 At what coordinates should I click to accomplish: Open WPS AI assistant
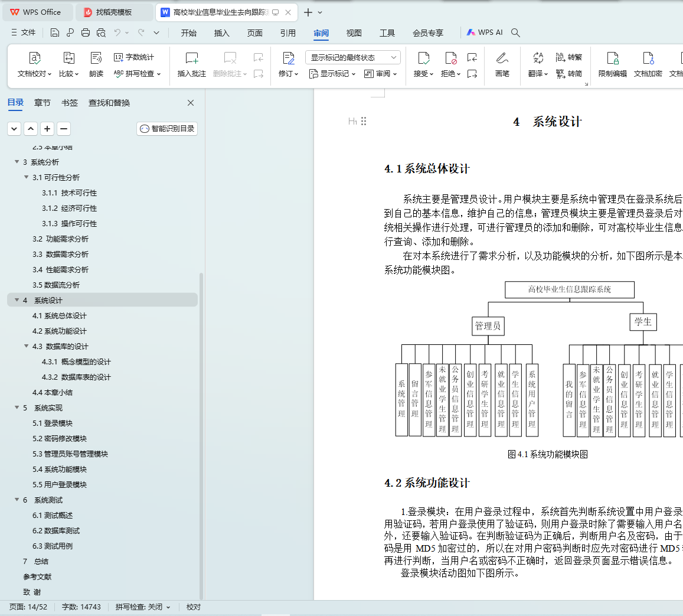point(485,32)
